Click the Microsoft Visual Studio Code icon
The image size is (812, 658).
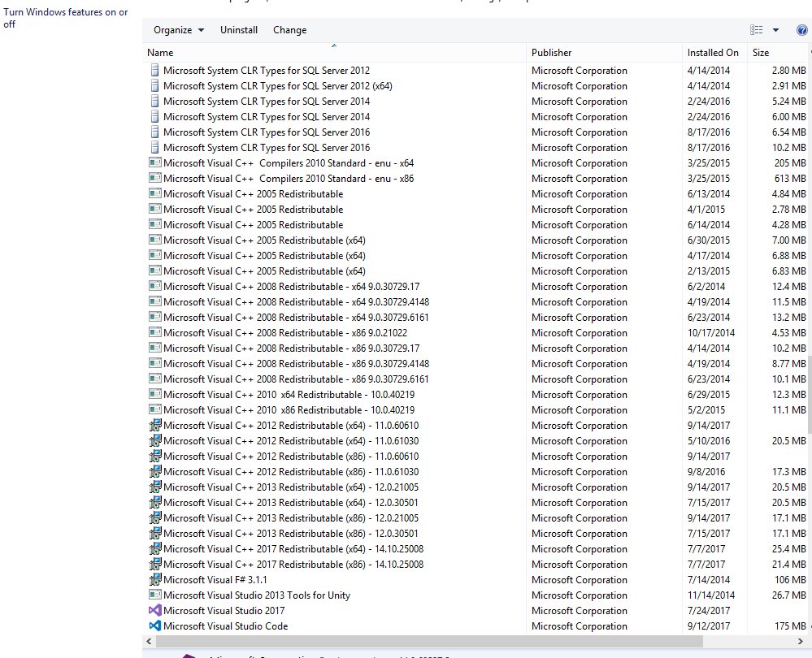[x=154, y=626]
